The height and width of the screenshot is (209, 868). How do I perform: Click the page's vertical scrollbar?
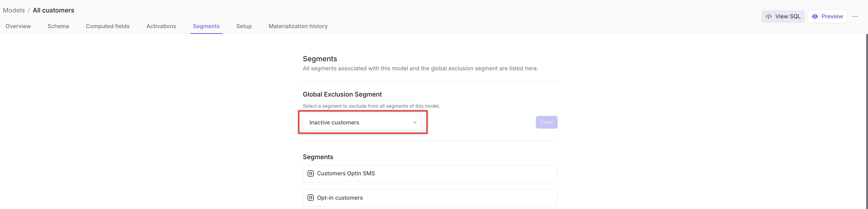pos(866,121)
